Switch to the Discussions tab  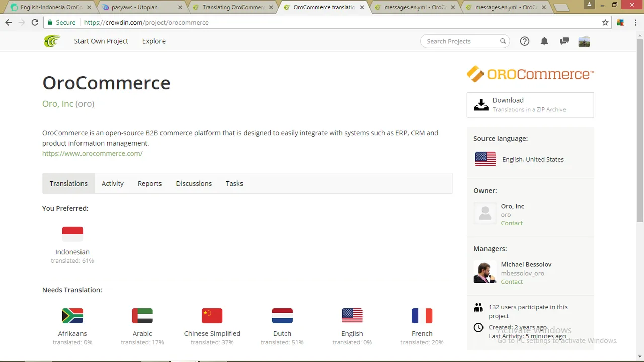pos(194,183)
